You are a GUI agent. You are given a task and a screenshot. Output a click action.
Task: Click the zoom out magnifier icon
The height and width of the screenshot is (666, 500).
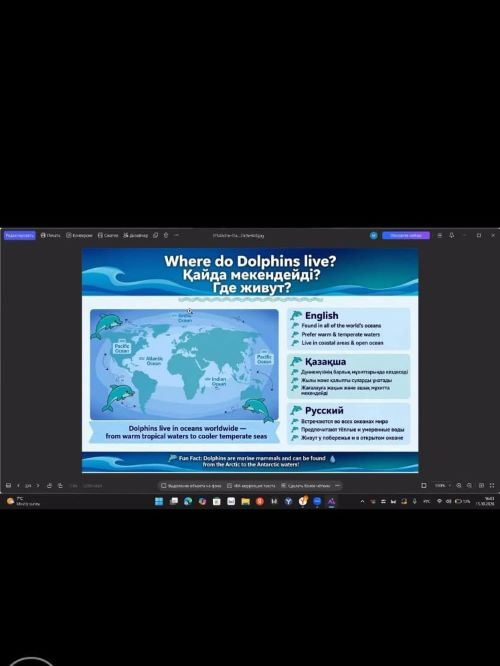point(469,485)
